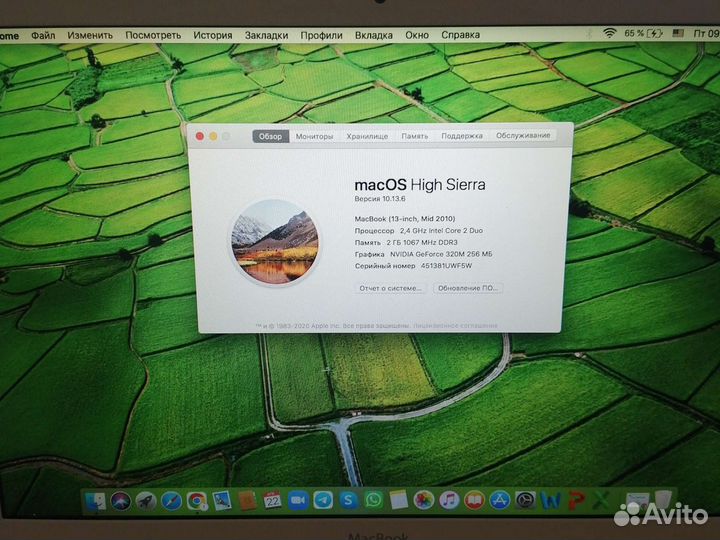Open Photos app in the dock
This screenshot has width=720, height=540.
424,500
